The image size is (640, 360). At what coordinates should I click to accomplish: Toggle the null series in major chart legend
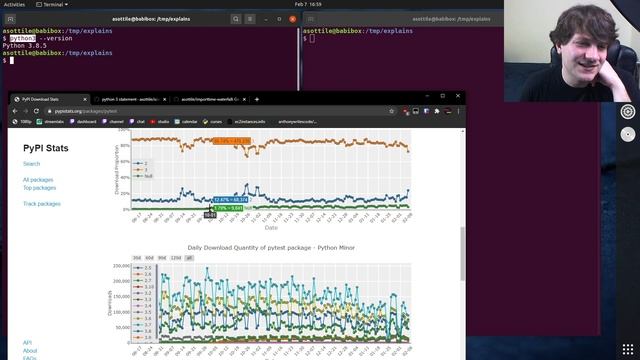point(143,176)
